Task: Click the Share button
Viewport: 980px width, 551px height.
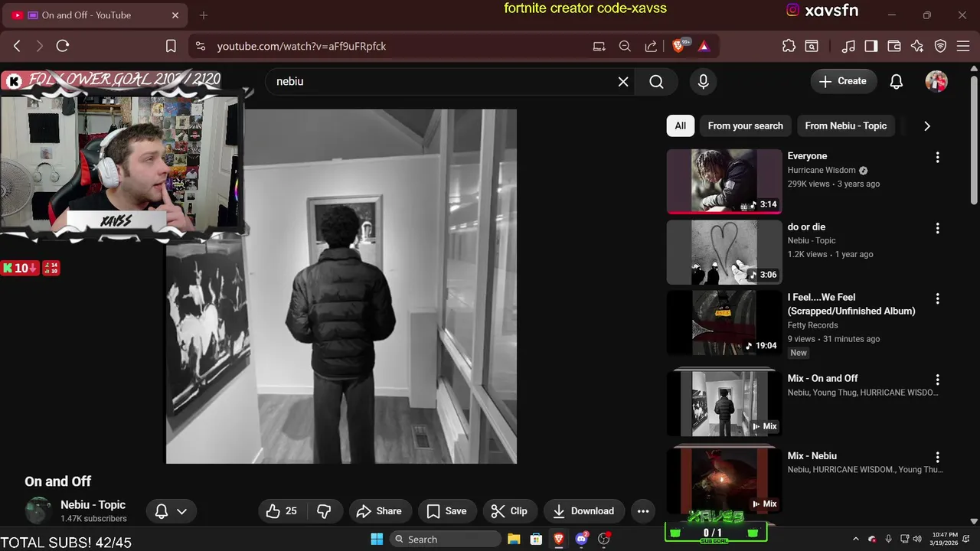Action: (380, 511)
